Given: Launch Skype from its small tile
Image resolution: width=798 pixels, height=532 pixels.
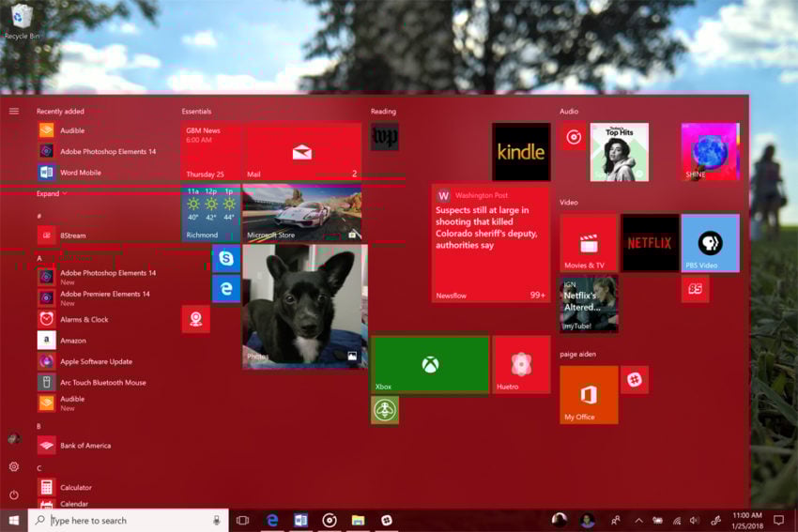Looking at the screenshot, I should click(226, 258).
